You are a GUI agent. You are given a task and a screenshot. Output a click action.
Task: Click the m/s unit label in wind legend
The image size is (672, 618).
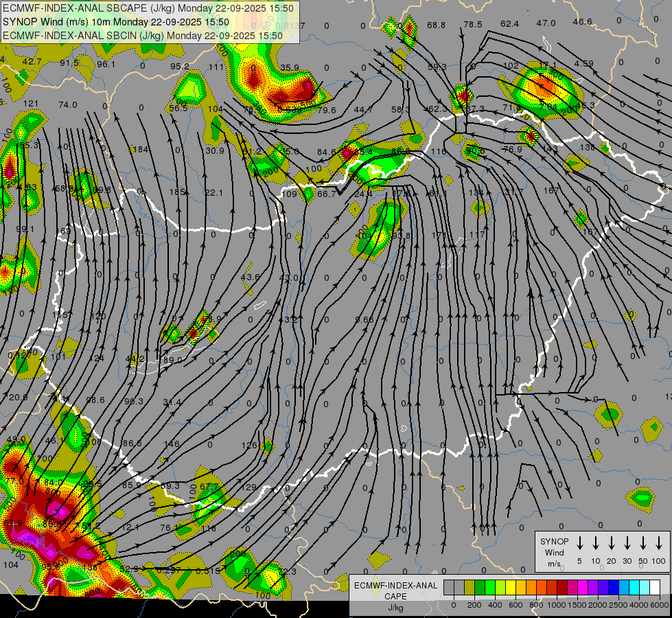[x=554, y=564]
